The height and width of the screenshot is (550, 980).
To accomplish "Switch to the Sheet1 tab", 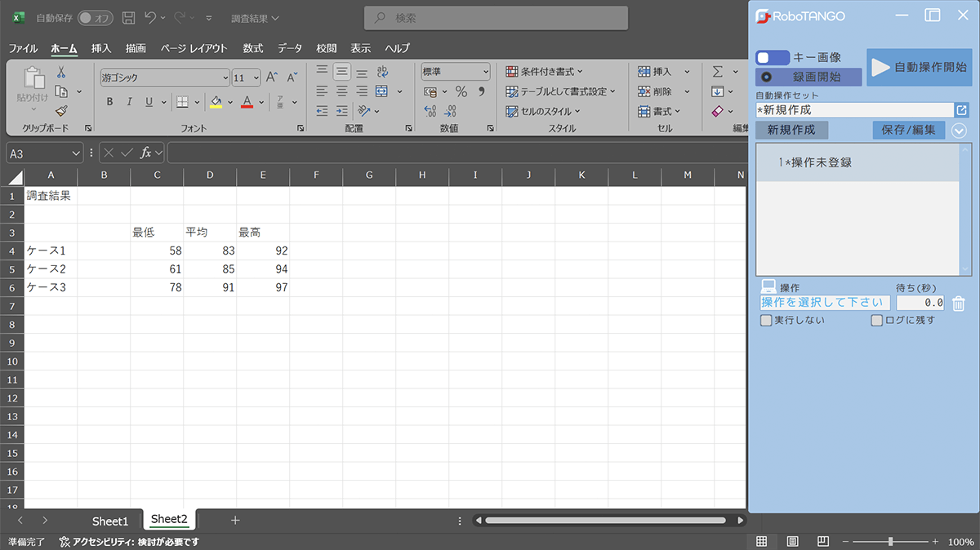I will coord(110,521).
